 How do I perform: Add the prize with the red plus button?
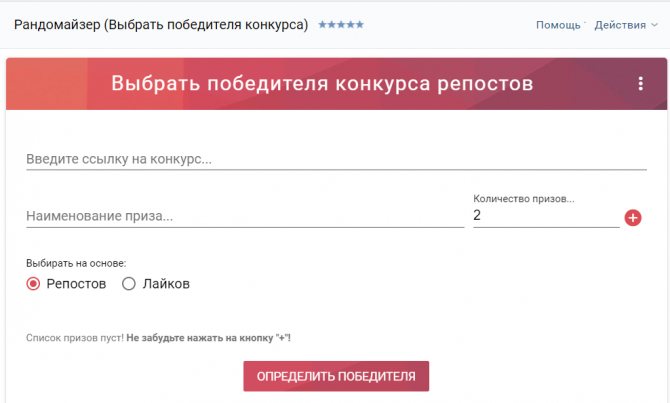(x=632, y=218)
